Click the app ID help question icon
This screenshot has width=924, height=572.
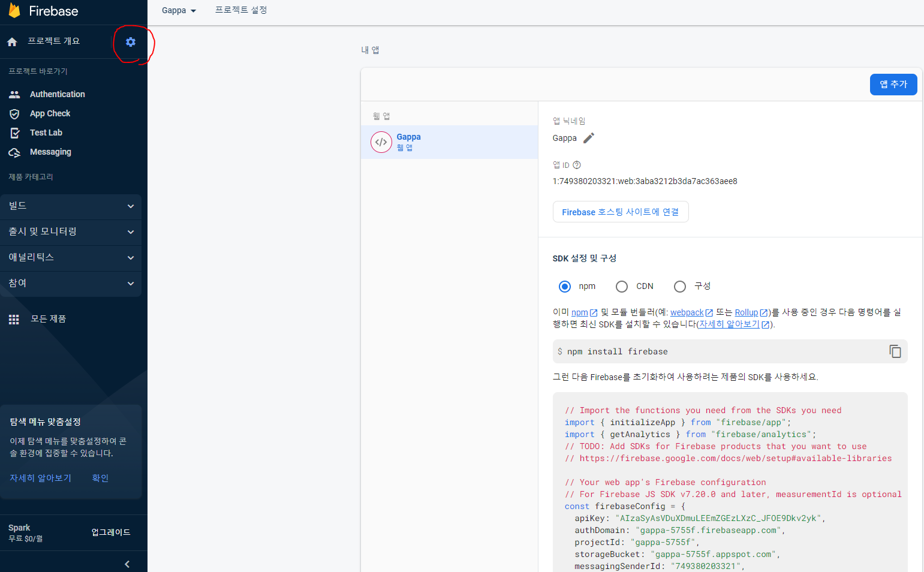pos(577,165)
